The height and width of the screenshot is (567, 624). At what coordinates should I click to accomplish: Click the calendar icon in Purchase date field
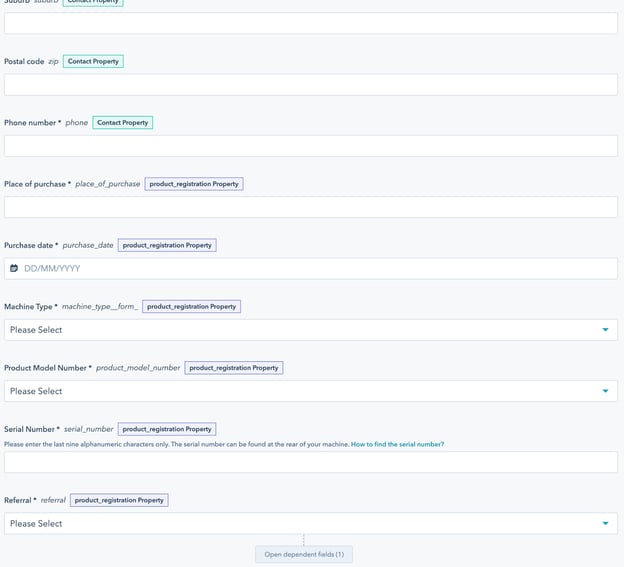[14, 268]
